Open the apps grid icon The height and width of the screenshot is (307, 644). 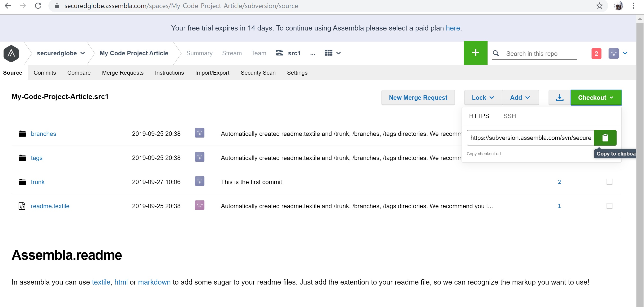tap(328, 53)
